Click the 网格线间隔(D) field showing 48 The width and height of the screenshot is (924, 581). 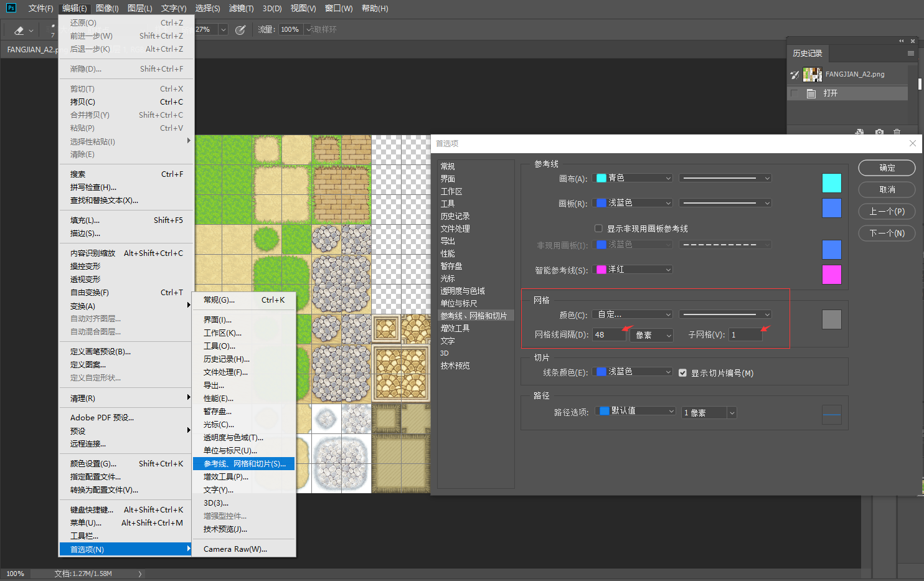pyautogui.click(x=609, y=335)
